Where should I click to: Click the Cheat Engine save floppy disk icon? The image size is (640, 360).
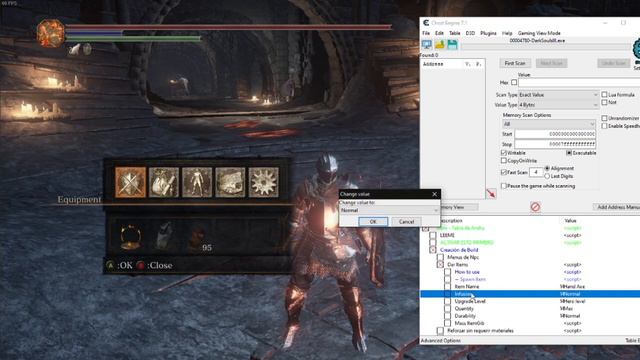tap(452, 44)
